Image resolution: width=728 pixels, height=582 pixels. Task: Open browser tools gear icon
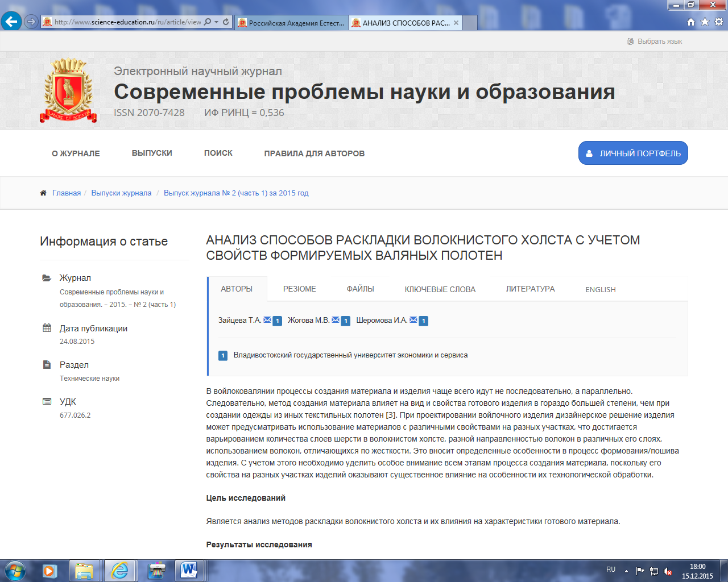[x=718, y=22]
